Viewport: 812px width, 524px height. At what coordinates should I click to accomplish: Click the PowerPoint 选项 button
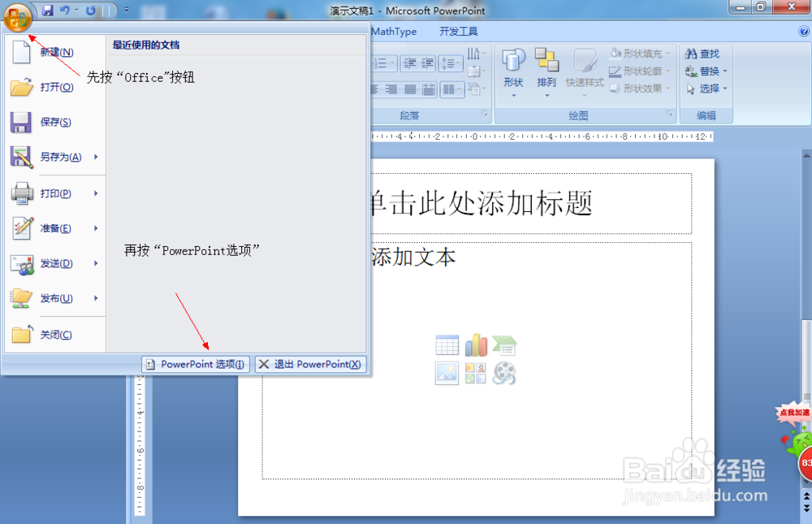pyautogui.click(x=196, y=365)
